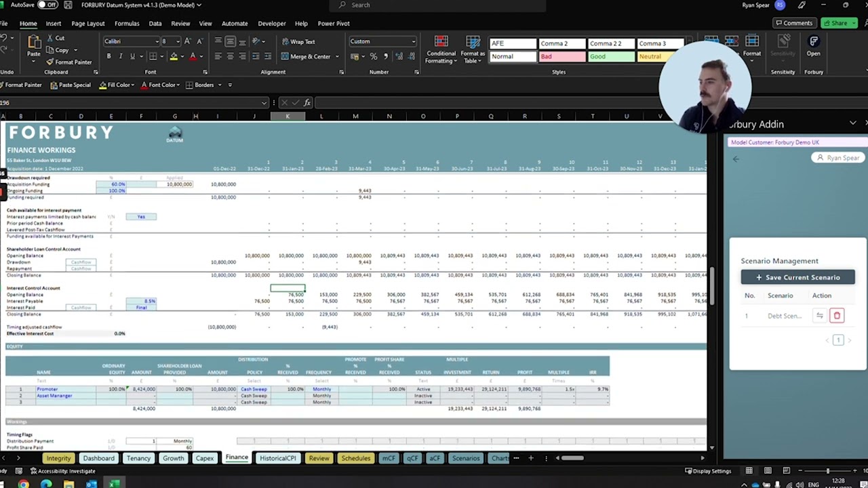Expand the formula bar chevron
868x488 pixels.
pyautogui.click(x=264, y=103)
